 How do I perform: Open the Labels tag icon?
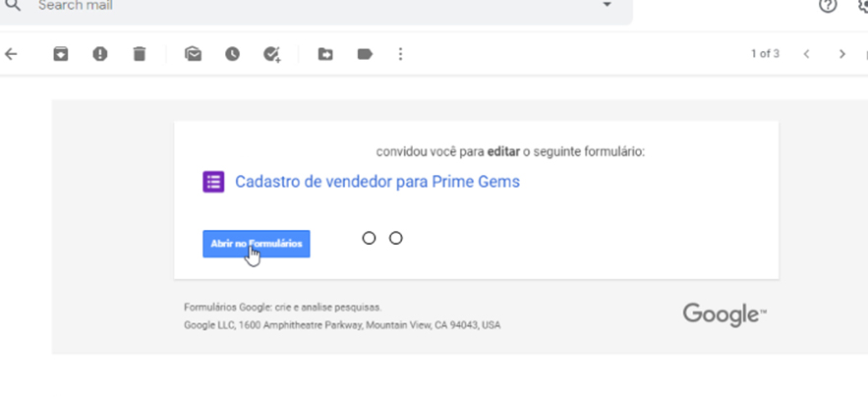[365, 54]
